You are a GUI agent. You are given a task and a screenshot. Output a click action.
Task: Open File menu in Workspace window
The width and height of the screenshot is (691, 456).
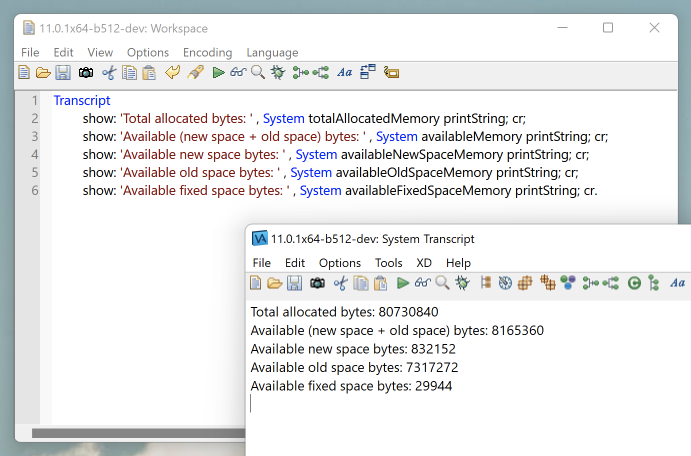(30, 52)
